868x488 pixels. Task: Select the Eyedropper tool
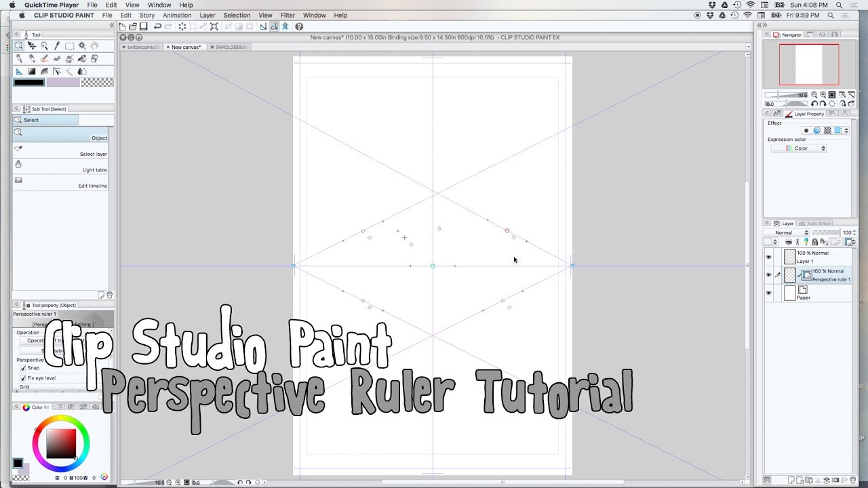(x=57, y=45)
